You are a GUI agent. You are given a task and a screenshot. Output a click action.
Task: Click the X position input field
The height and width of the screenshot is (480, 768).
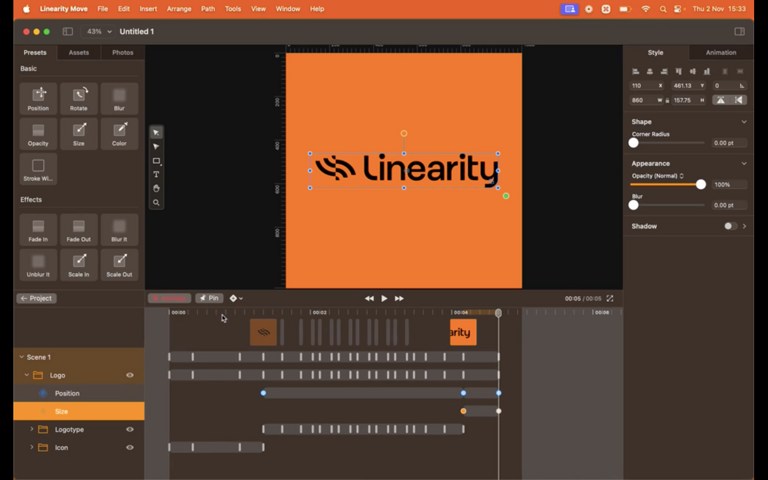(647, 86)
